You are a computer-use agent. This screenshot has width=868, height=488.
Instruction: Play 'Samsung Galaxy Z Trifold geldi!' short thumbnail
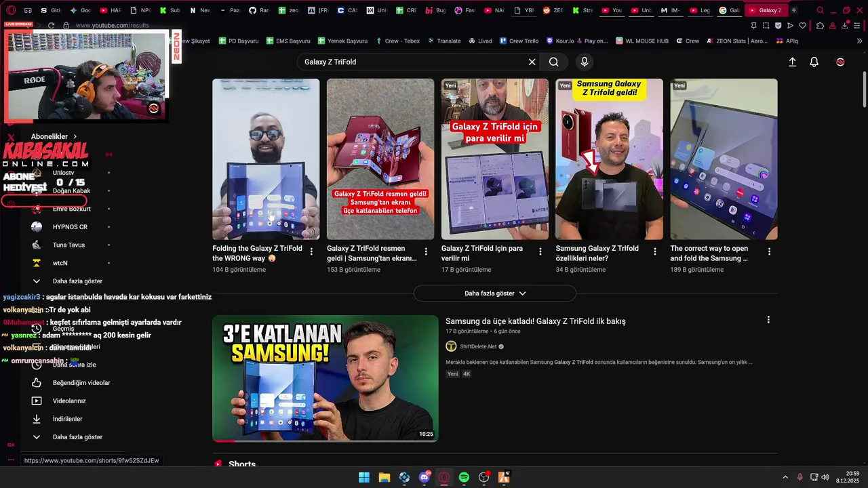pyautogui.click(x=609, y=159)
